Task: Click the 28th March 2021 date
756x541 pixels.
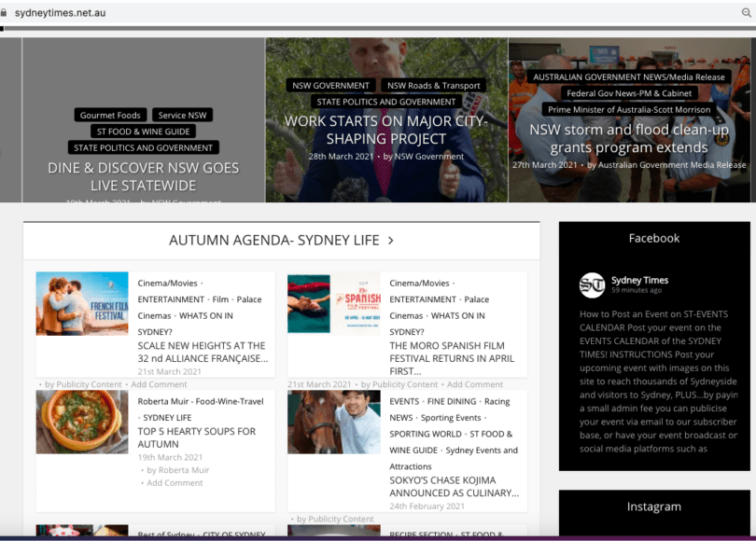Action: click(341, 156)
